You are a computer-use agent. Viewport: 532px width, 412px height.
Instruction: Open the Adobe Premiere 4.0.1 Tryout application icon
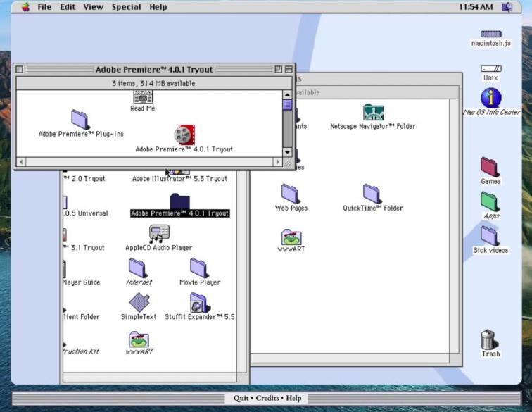[184, 135]
